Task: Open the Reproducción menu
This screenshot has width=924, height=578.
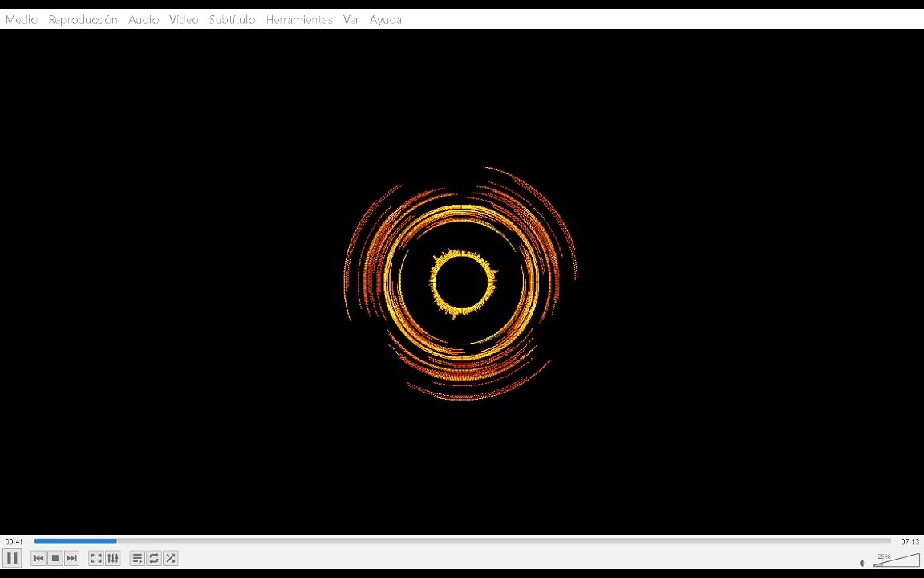Action: 83,19
